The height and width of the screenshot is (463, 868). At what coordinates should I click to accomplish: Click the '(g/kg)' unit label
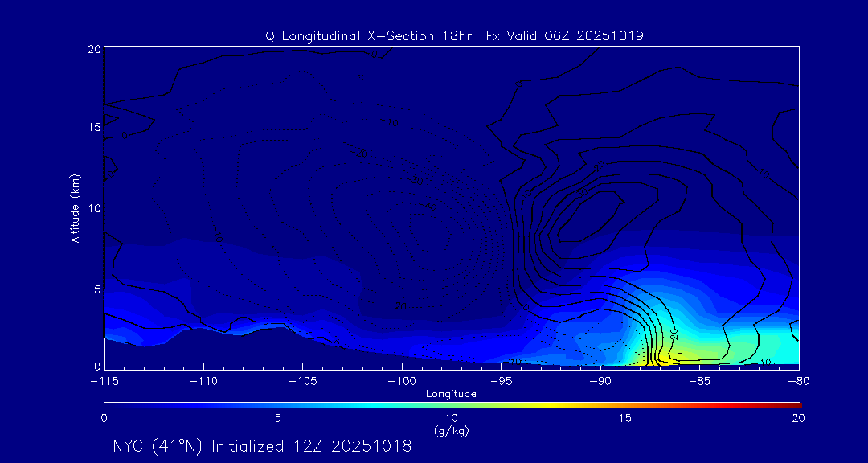pyautogui.click(x=451, y=432)
